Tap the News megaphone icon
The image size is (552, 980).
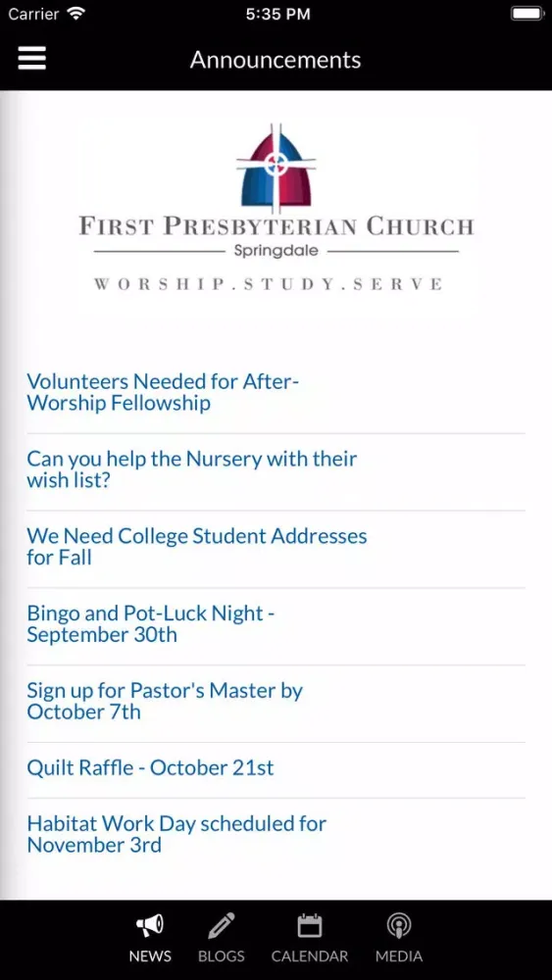coord(150,925)
